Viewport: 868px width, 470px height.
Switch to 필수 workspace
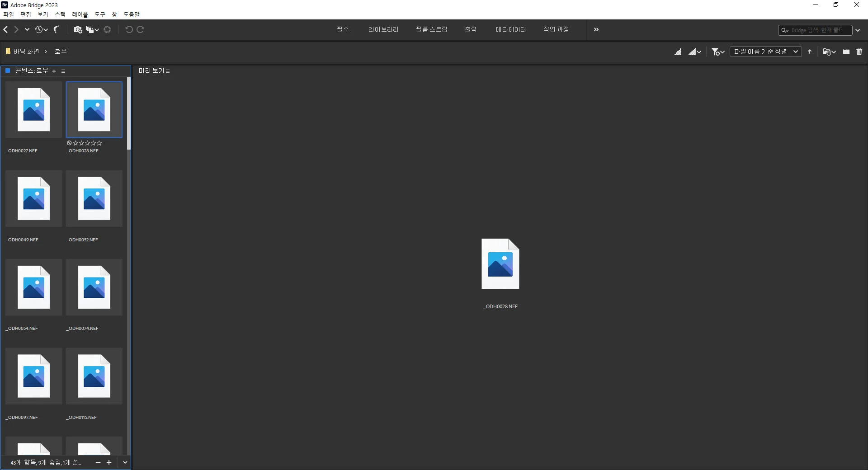(343, 29)
